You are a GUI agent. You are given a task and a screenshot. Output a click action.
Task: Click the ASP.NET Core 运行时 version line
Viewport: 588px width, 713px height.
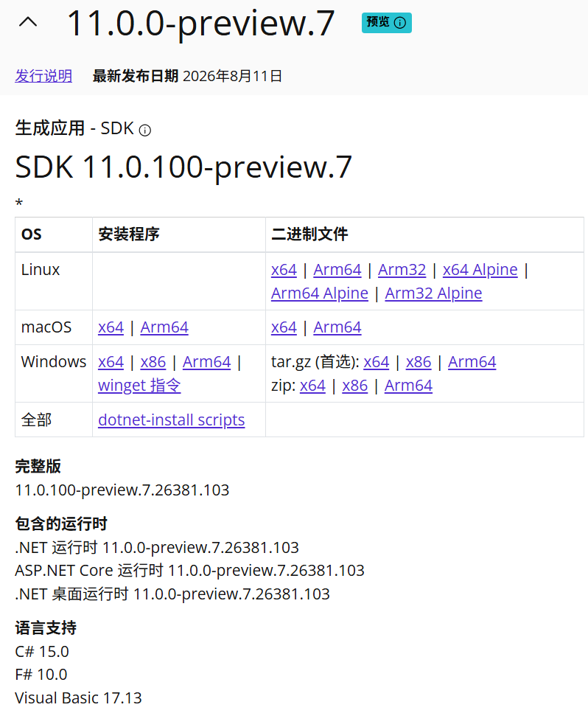pyautogui.click(x=189, y=571)
